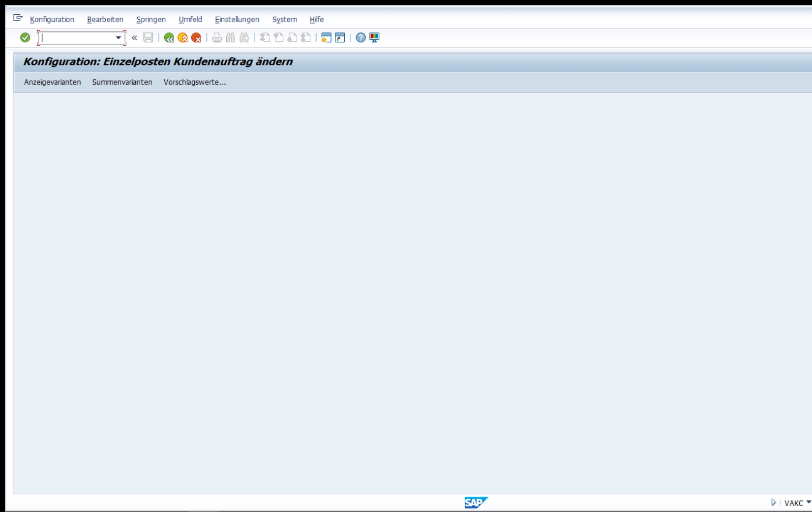Click the orange Exit icon
This screenshot has height=512, width=812.
[x=182, y=38]
